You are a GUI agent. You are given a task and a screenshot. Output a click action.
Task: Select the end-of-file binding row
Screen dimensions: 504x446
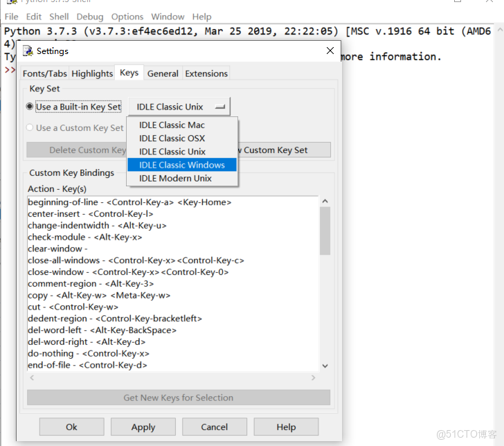click(173, 365)
